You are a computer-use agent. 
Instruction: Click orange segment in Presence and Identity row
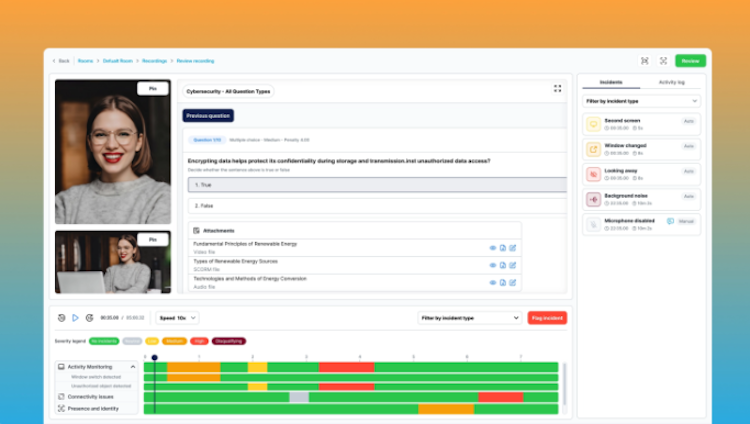tap(446, 409)
